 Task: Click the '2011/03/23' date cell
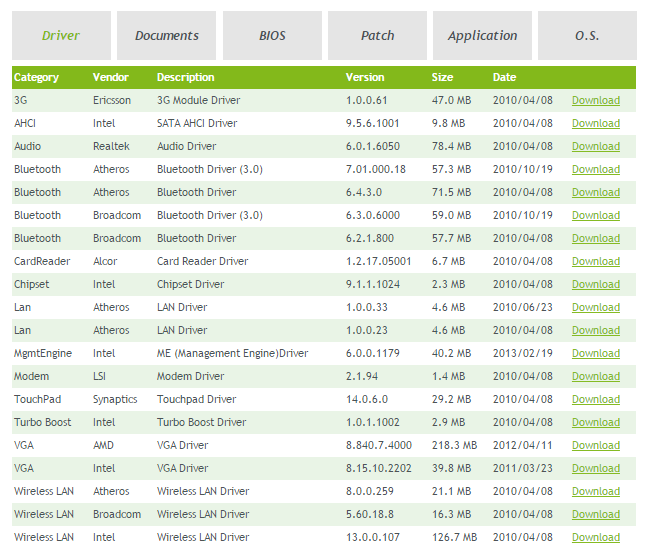[x=522, y=468]
